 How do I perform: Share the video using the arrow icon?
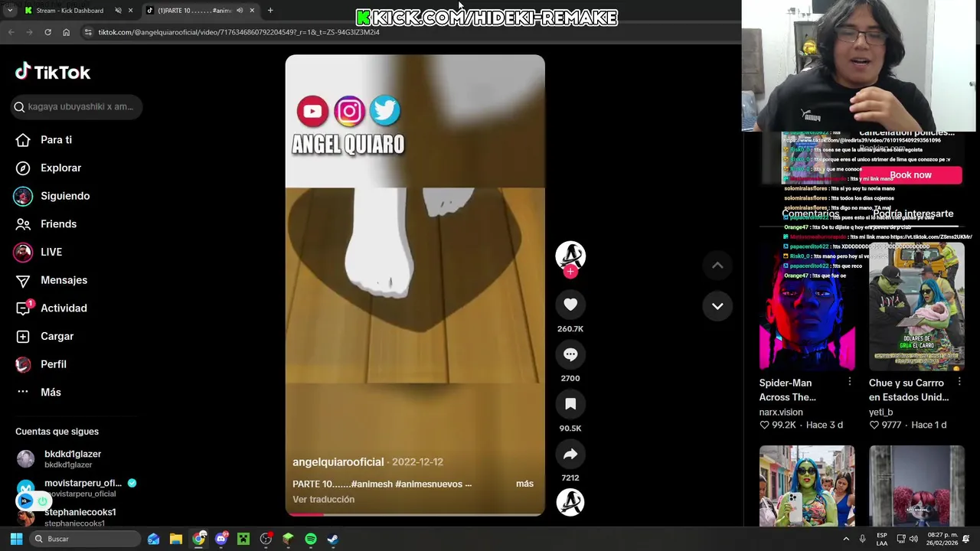pyautogui.click(x=570, y=454)
